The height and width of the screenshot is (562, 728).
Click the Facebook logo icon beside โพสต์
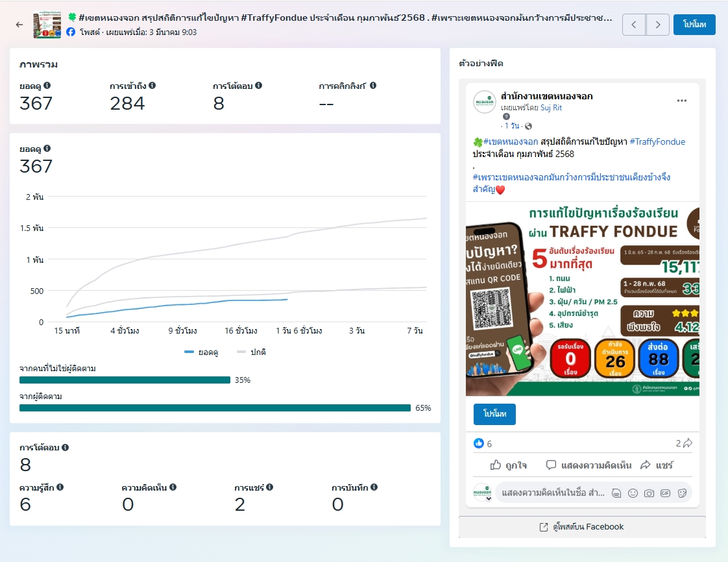coord(71,32)
